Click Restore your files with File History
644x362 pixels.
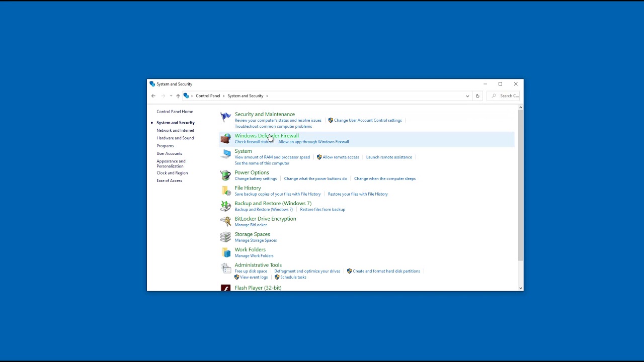tap(358, 194)
